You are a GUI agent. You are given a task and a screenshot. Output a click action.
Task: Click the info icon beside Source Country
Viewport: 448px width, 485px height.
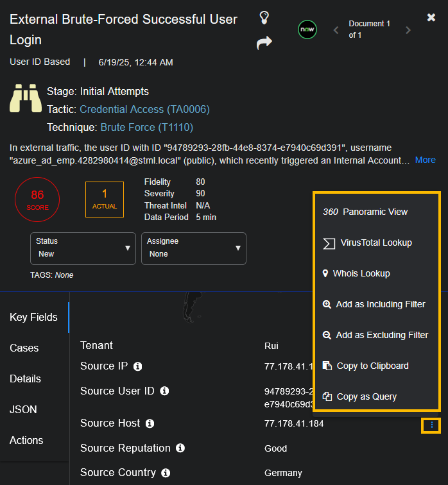coord(166,473)
